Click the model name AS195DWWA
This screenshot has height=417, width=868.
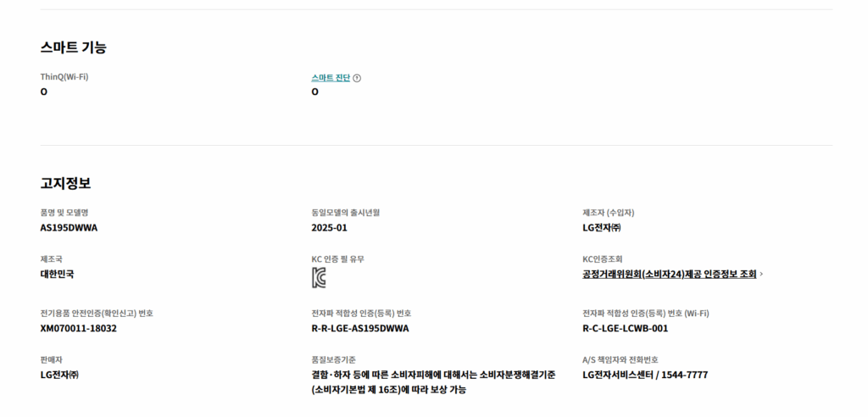(69, 227)
